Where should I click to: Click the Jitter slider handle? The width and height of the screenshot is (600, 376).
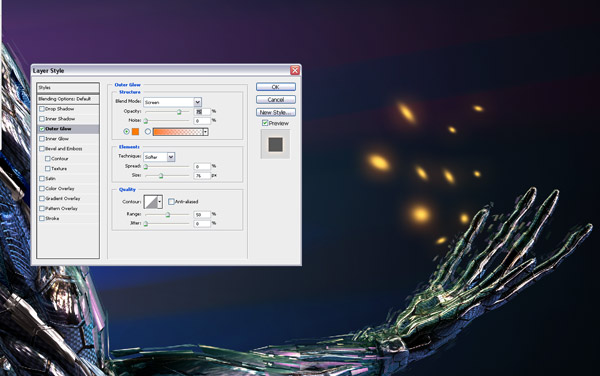tap(145, 224)
